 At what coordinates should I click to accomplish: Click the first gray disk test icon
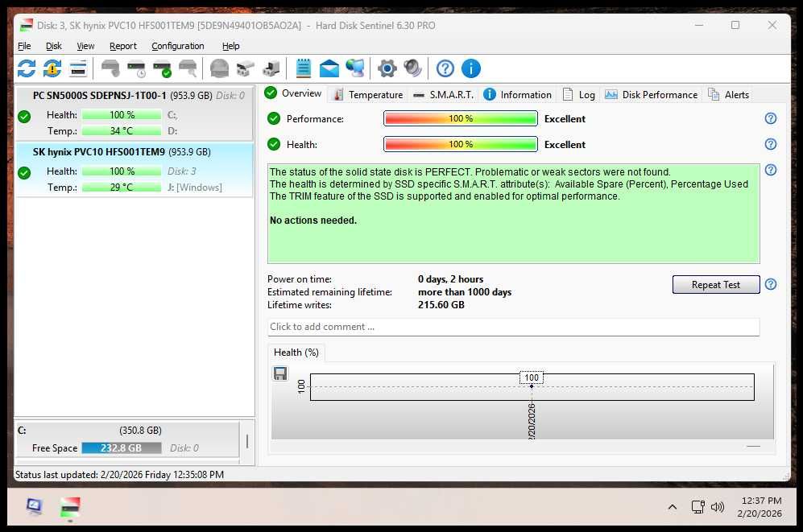click(x=110, y=68)
